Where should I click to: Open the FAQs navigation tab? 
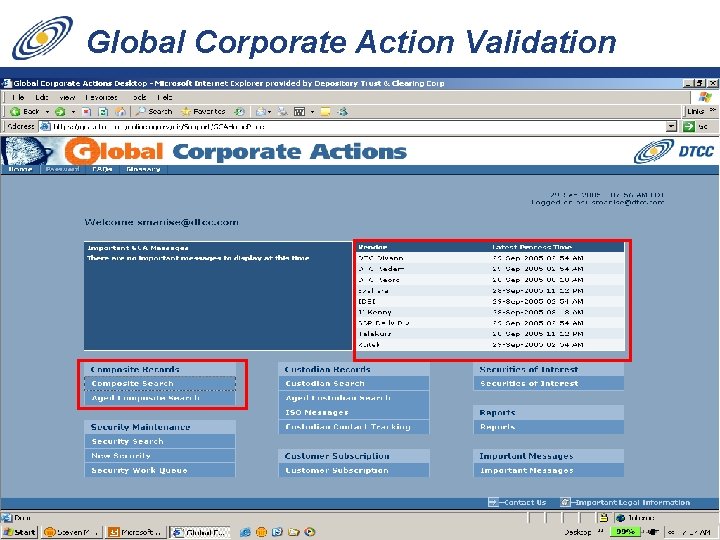click(102, 169)
